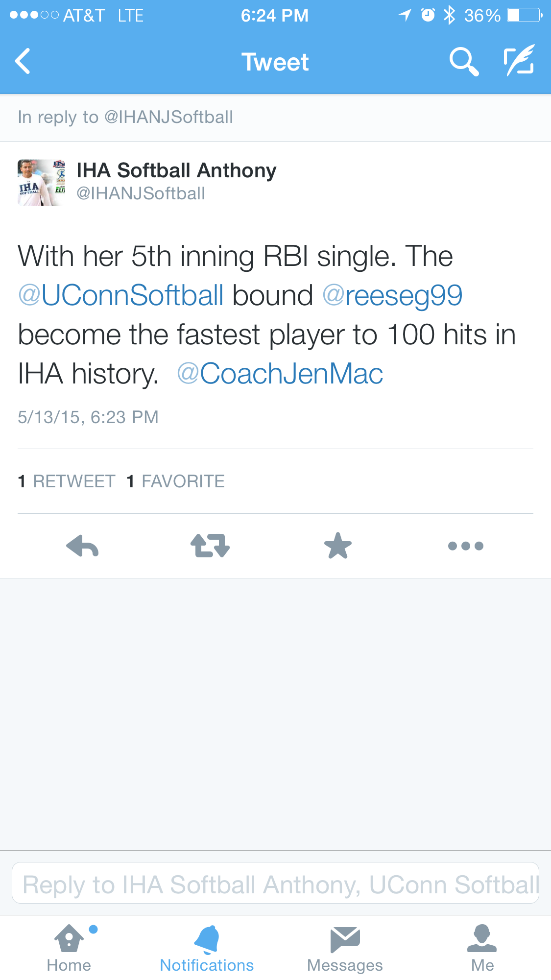Image resolution: width=551 pixels, height=980 pixels.
Task: Open the more options ellipsis
Action: pos(465,546)
